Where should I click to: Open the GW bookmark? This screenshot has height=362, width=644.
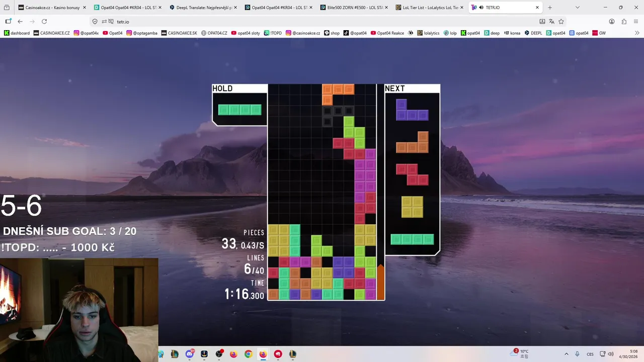(599, 33)
